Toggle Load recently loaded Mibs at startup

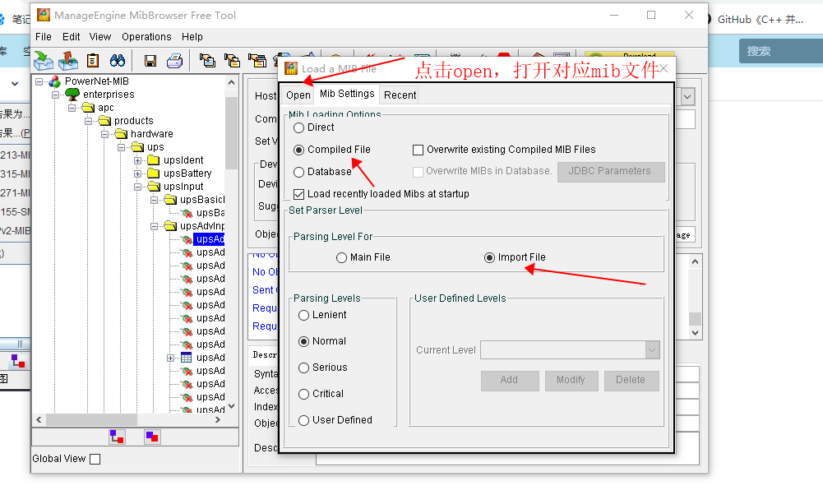[299, 194]
